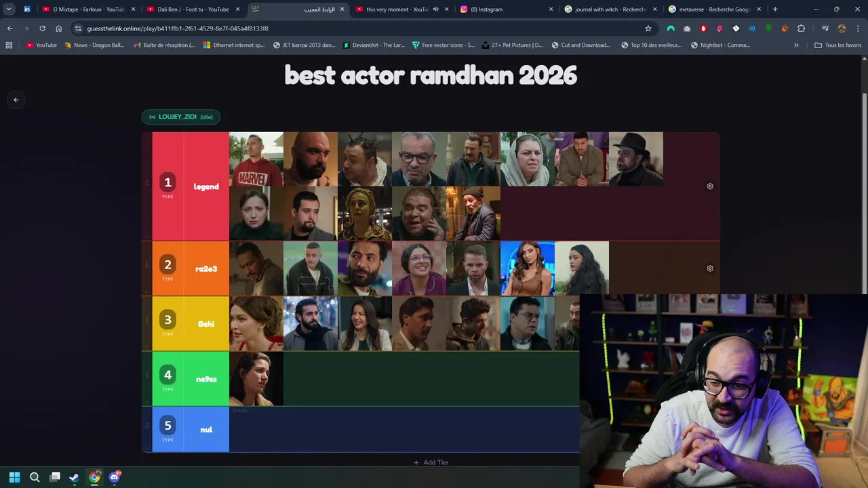868x488 pixels.
Task: Select blue-background woman thumbnail in ra2e3 tier
Action: click(528, 268)
